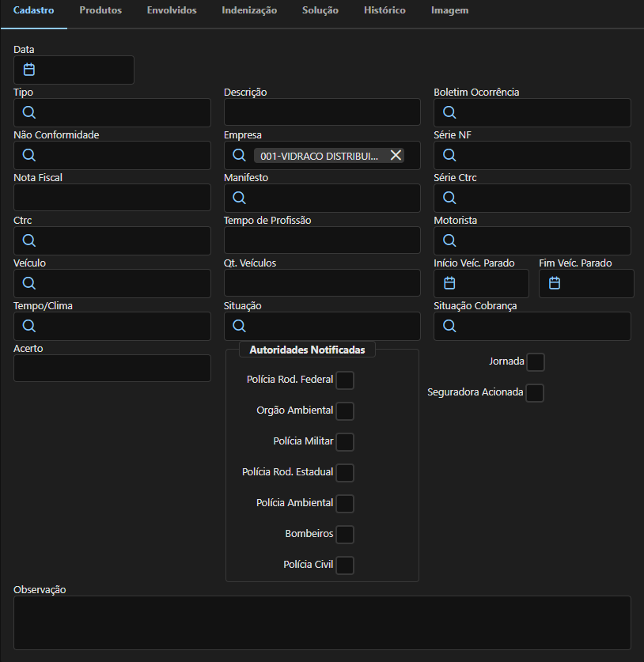Open the Situação lookup field
This screenshot has width=644, height=662.
coord(322,326)
